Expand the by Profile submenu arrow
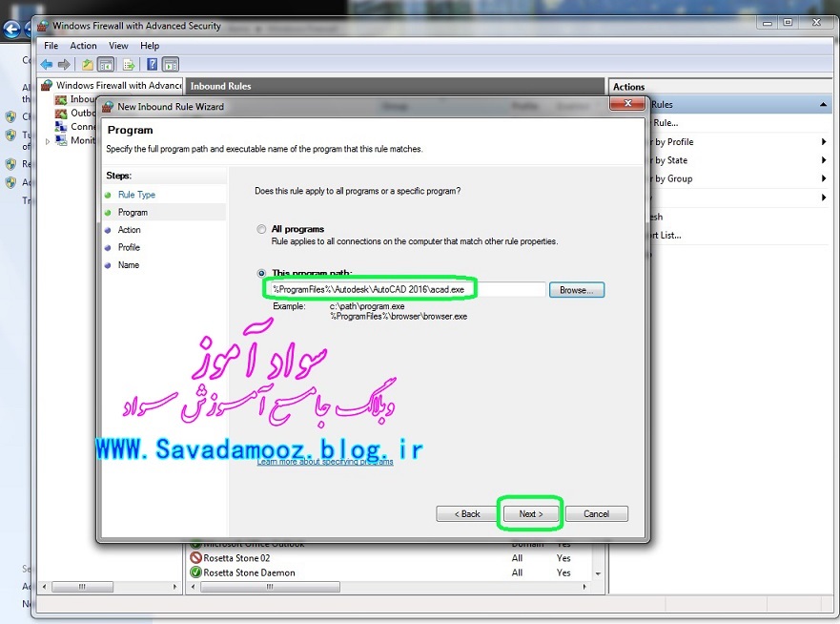Image resolution: width=840 pixels, height=624 pixels. coord(824,142)
